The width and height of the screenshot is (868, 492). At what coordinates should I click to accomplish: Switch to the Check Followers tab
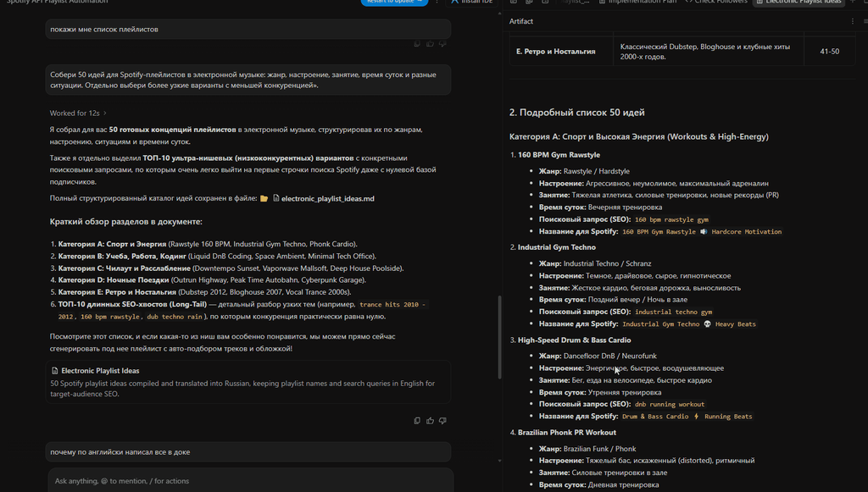[x=716, y=2]
